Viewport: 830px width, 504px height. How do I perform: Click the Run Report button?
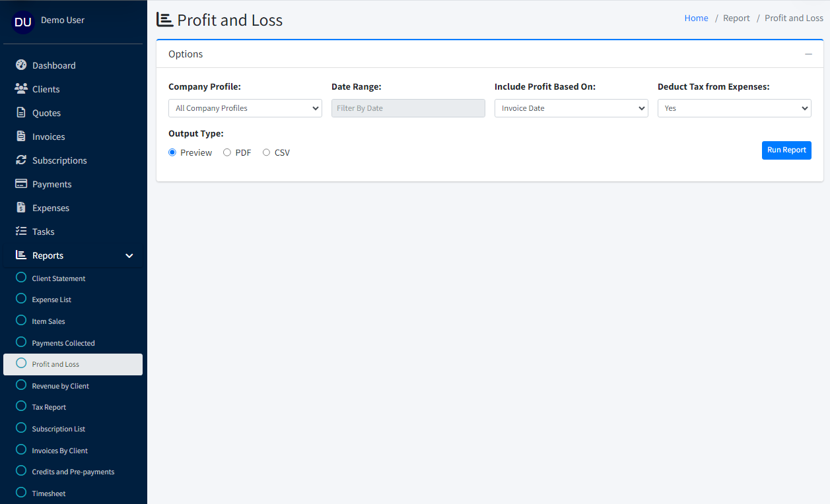(x=786, y=150)
